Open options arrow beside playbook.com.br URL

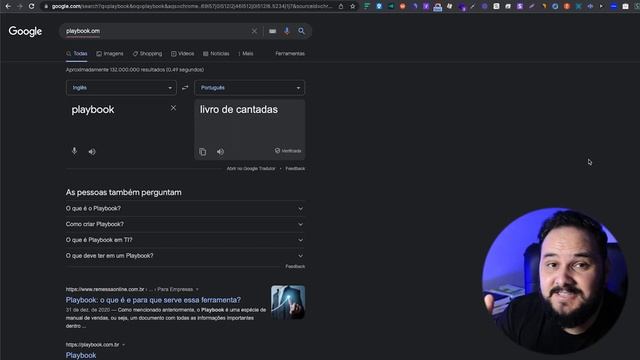[123, 345]
